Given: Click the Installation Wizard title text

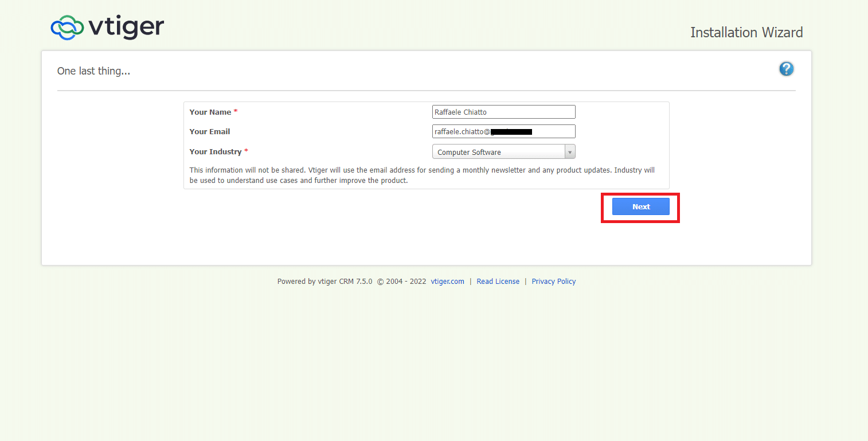Looking at the screenshot, I should coord(746,33).
